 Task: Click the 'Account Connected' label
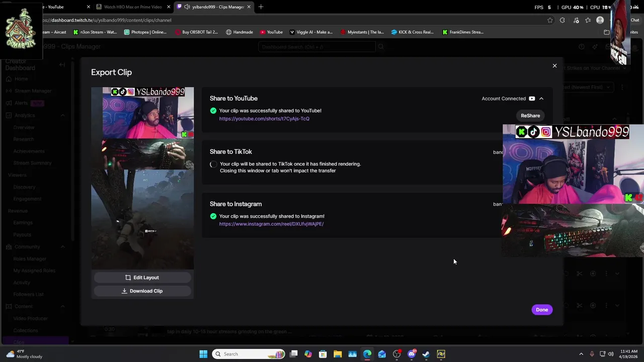(x=504, y=99)
